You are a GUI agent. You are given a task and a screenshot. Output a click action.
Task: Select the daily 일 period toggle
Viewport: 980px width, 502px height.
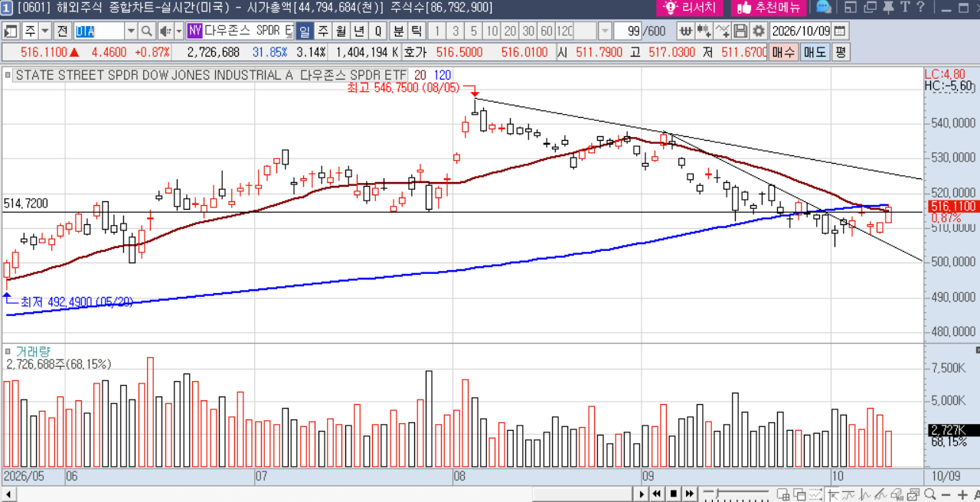click(304, 31)
